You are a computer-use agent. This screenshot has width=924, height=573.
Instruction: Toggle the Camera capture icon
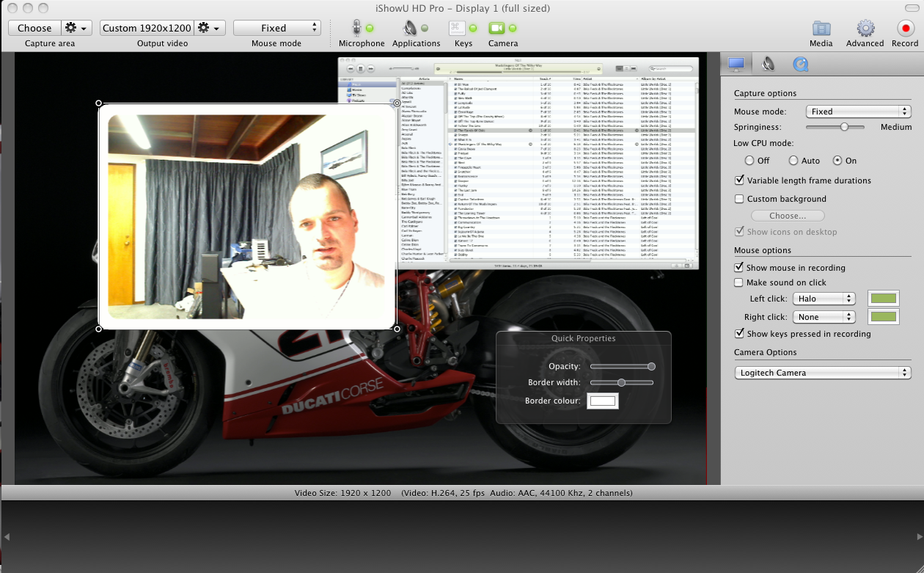pos(496,28)
